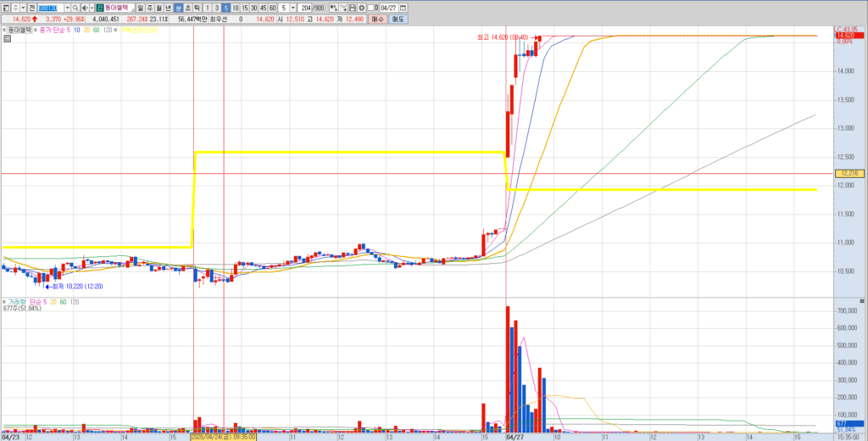Click the blue 매도 sell button
This screenshot has height=441, width=868.
pos(398,19)
